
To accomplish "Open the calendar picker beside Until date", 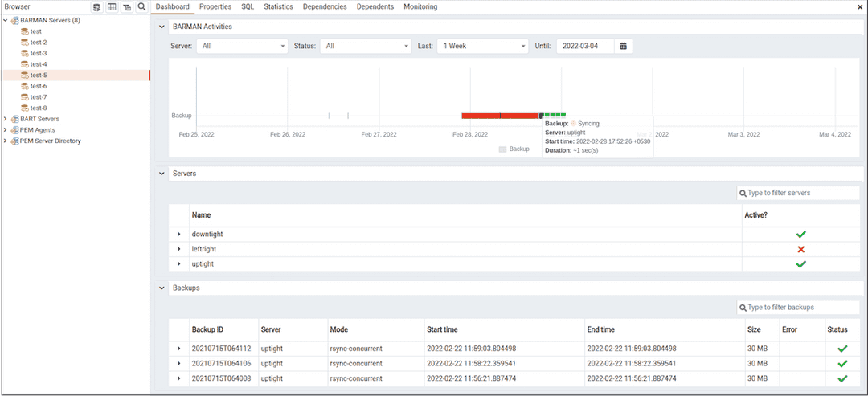I will point(623,46).
